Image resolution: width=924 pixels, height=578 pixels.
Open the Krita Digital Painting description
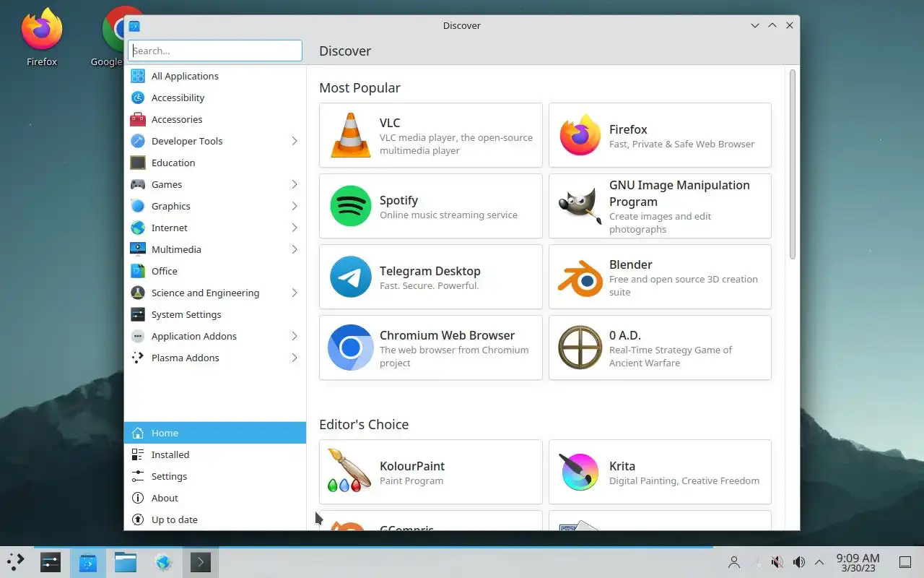(x=684, y=480)
